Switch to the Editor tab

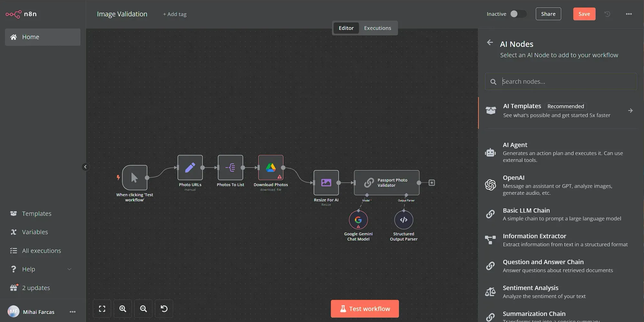click(346, 28)
